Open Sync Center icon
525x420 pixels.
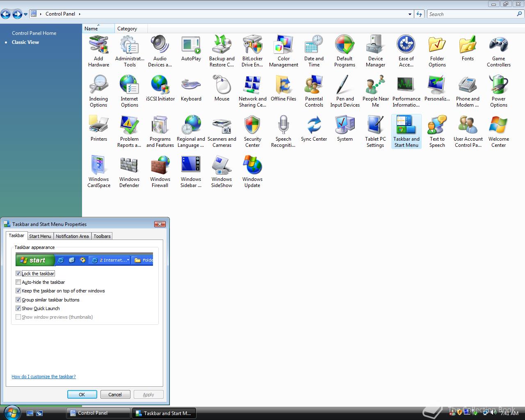314,129
